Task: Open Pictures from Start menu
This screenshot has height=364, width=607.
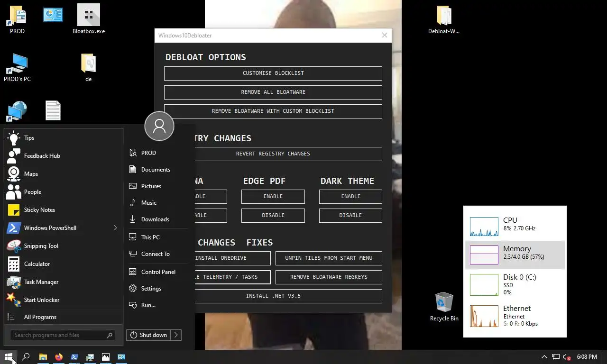Action: point(157,186)
